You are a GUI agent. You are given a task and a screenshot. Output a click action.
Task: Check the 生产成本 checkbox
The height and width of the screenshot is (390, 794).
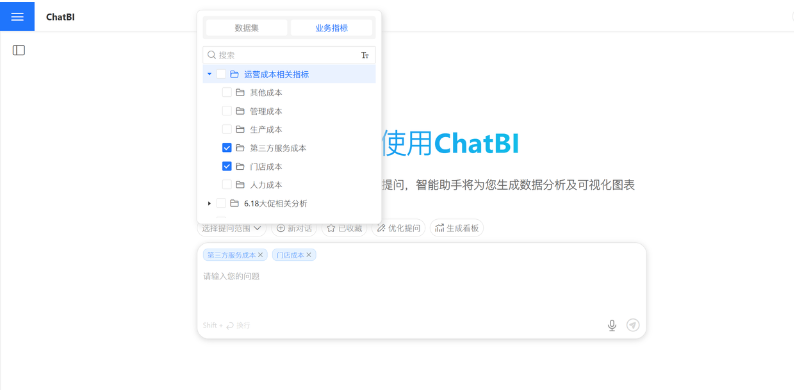pyautogui.click(x=227, y=129)
